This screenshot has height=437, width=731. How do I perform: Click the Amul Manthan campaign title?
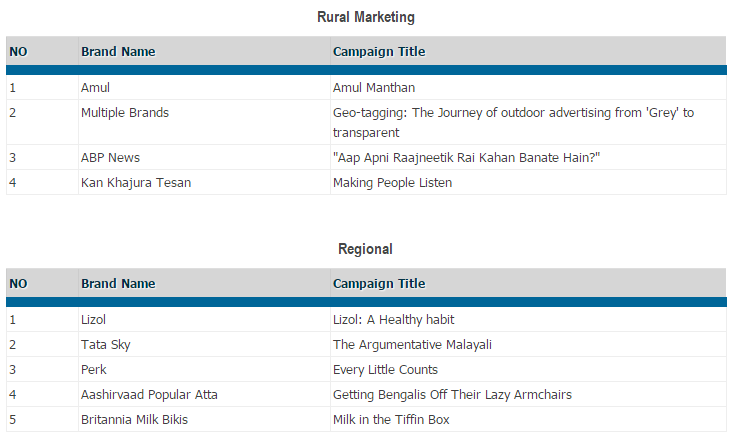pos(373,88)
